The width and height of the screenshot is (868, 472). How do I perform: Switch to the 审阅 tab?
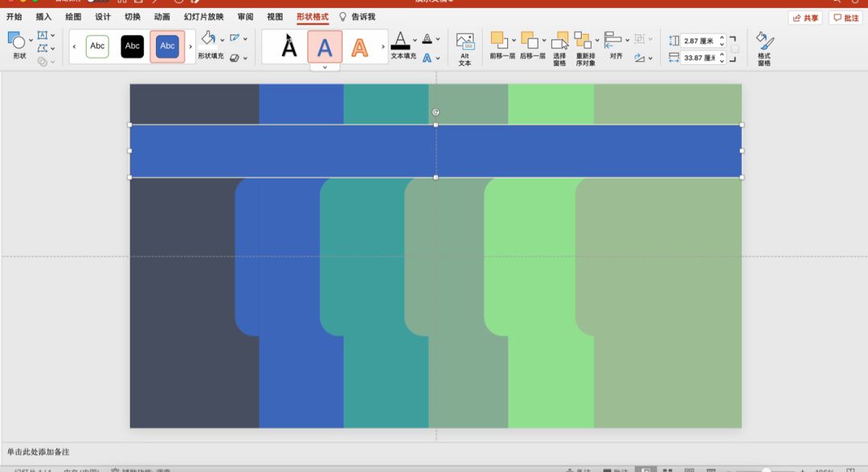245,17
